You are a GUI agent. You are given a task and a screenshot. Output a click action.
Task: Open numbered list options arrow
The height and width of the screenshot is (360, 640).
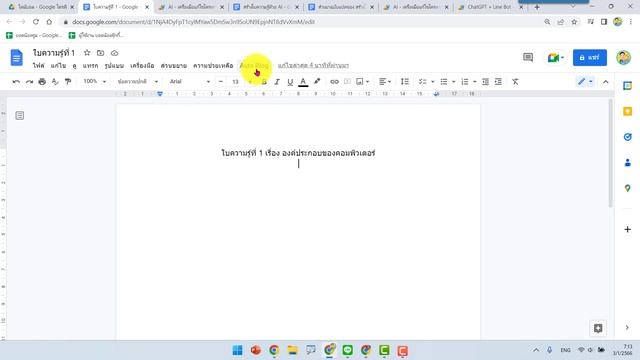474,82
